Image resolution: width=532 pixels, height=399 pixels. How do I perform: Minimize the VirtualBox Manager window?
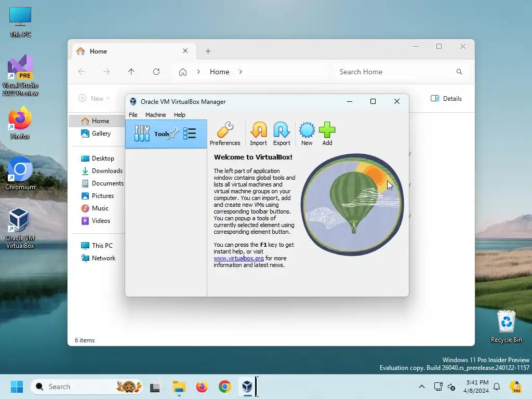[x=350, y=101]
